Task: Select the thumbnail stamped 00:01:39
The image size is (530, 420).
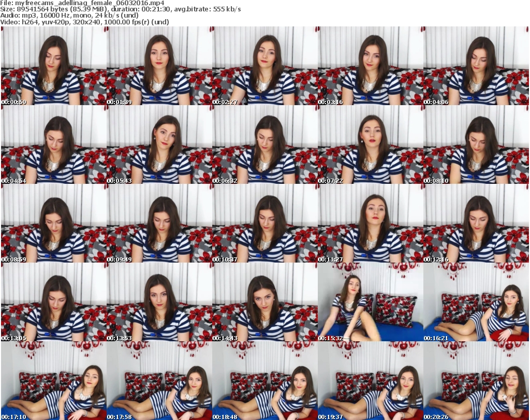Action: click(x=159, y=66)
